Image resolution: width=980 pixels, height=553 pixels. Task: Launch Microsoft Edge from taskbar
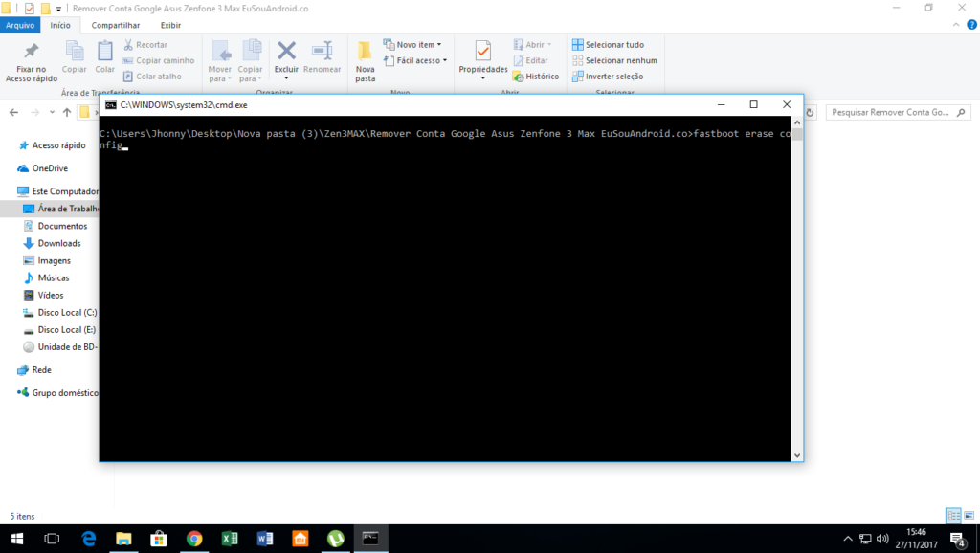coord(89,539)
